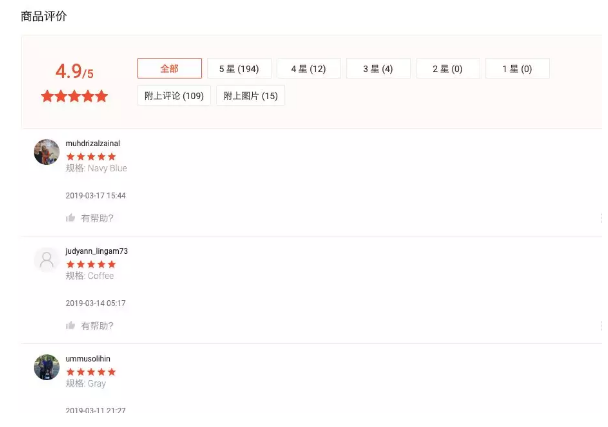Click the username ummusolihin
This screenshot has width=608, height=427.
tap(88, 358)
